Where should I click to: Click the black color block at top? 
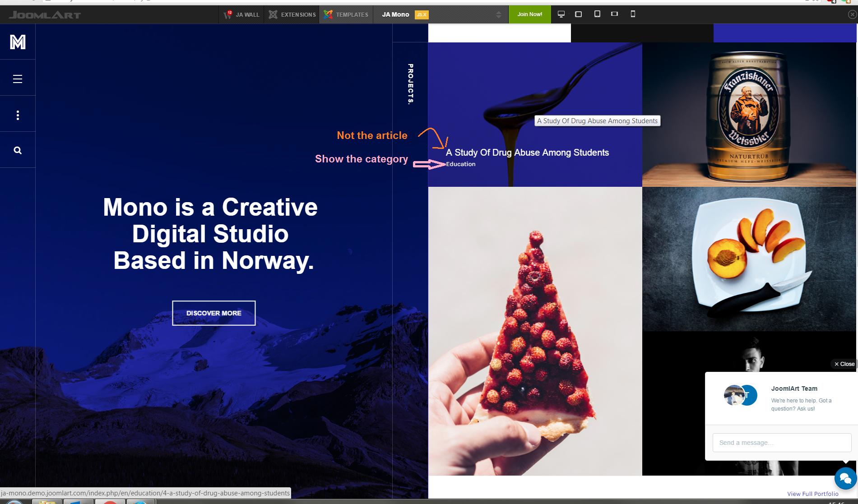642,33
